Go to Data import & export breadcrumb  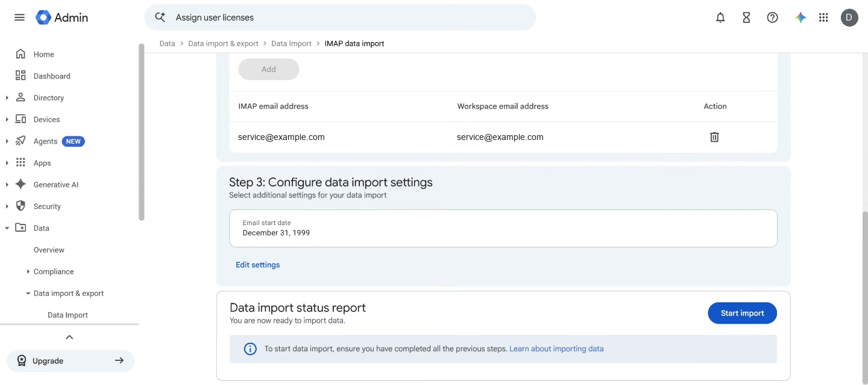pyautogui.click(x=223, y=43)
